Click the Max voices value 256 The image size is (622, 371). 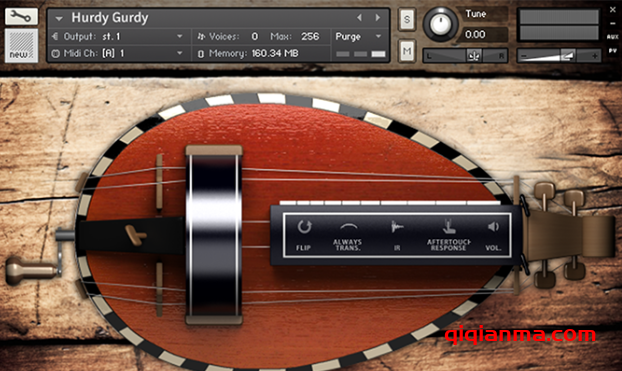(310, 37)
